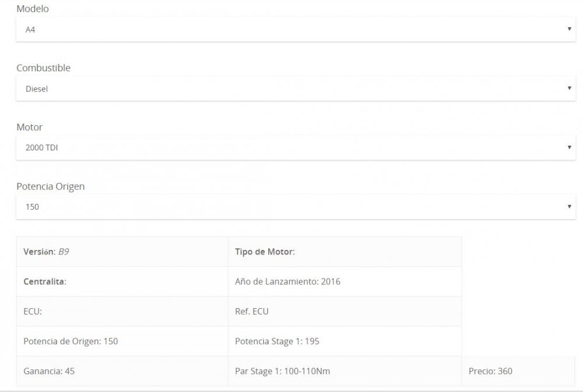
Task: Click the Ref. ECU cell
Action: tap(345, 312)
